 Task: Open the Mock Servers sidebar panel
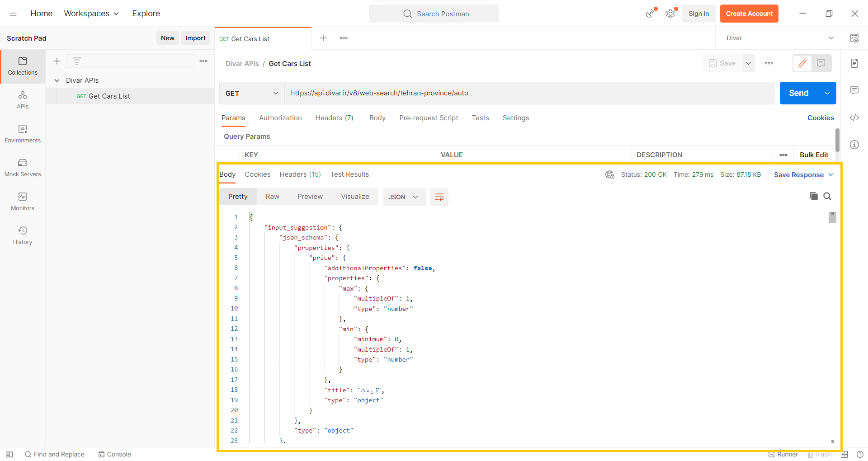coord(23,168)
